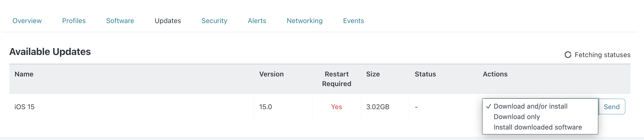The width and height of the screenshot is (644, 140).
Task: Open the Security tab
Action: (x=214, y=21)
